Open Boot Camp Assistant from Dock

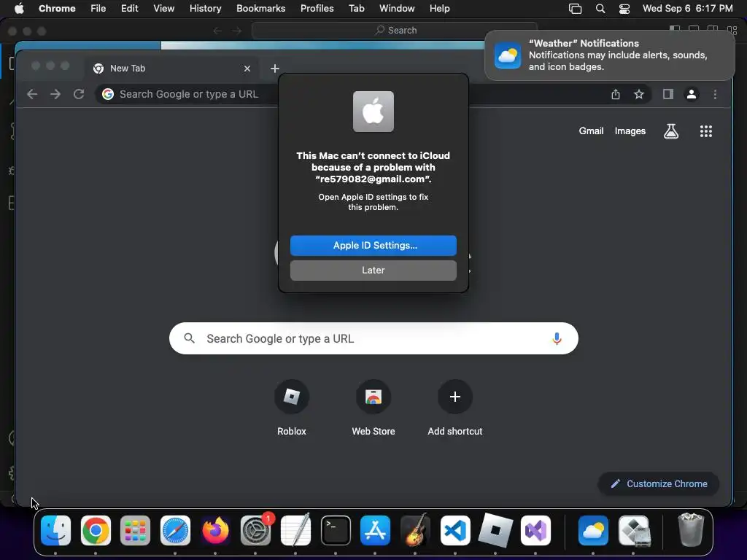tap(634, 531)
